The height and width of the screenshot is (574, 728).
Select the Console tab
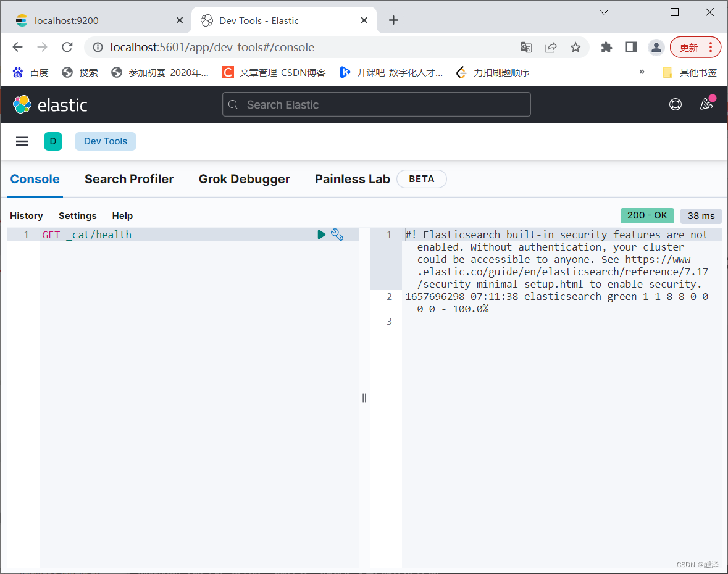(35, 179)
